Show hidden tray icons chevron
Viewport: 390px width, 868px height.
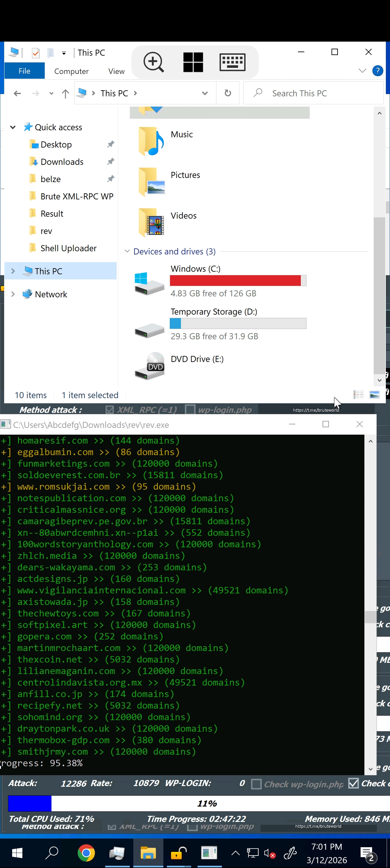(x=236, y=853)
